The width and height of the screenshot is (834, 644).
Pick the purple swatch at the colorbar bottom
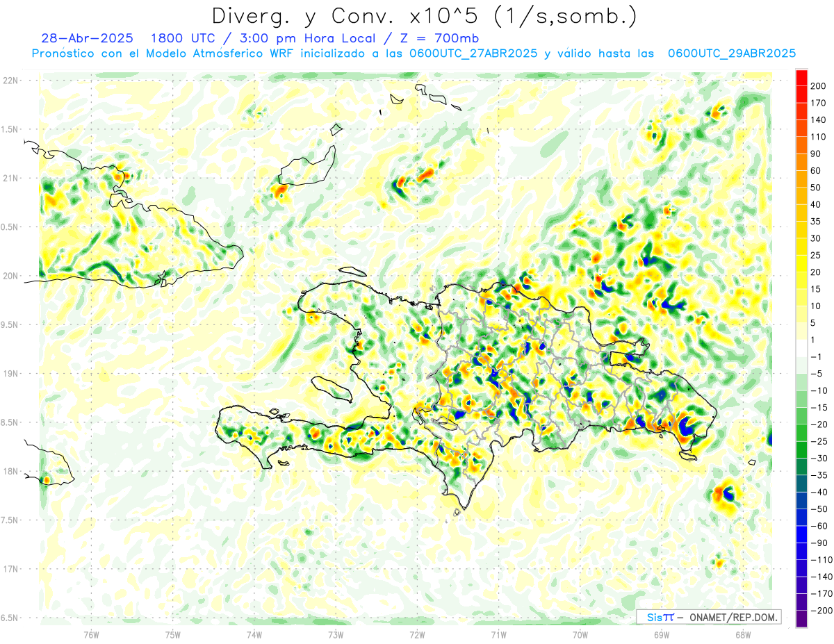[802, 619]
